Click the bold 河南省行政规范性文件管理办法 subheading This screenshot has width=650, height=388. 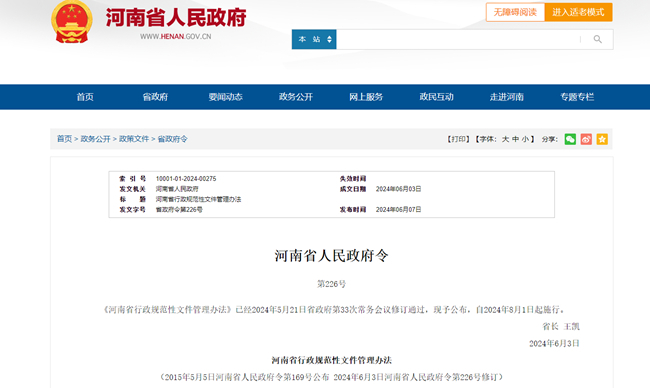(331, 360)
